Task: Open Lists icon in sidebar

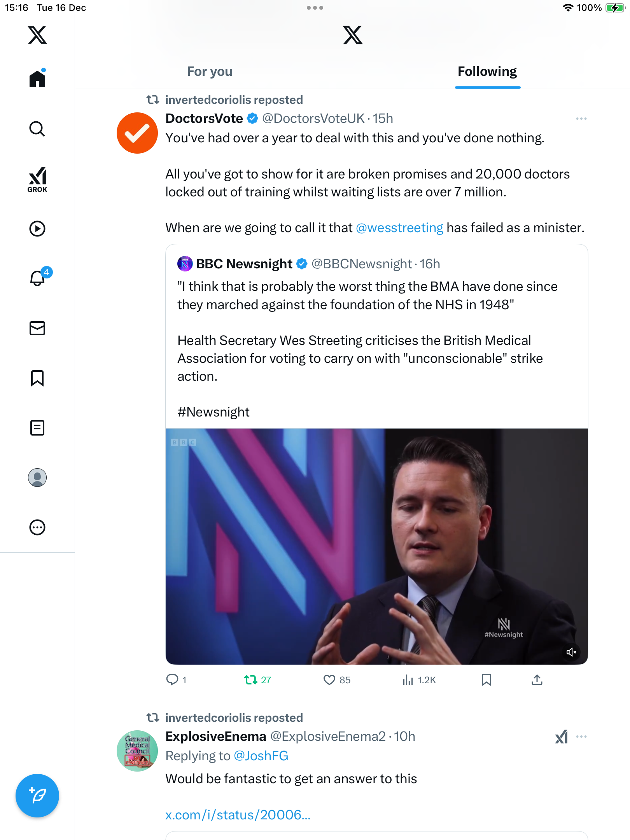Action: pyautogui.click(x=37, y=428)
